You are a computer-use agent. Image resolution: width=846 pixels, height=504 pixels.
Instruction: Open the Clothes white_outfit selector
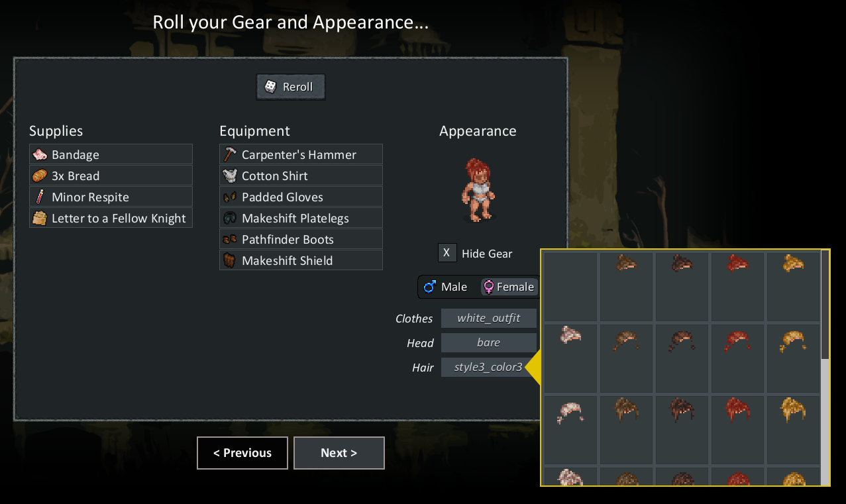[489, 318]
